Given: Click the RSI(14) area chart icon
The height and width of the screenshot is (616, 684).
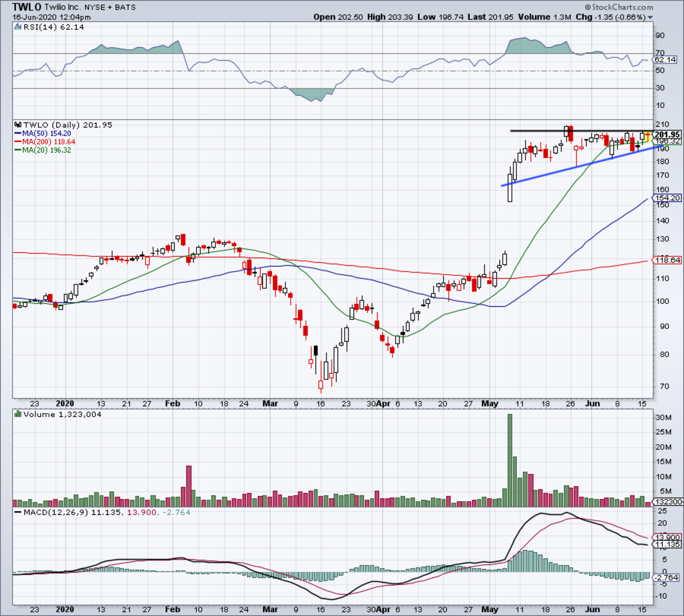Looking at the screenshot, I should 18,27.
